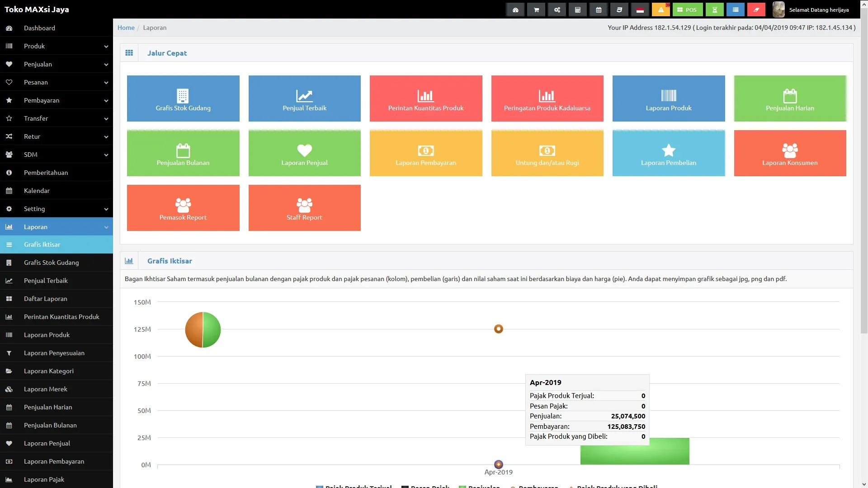
Task: Expand the Produk sidebar menu
Action: point(57,46)
